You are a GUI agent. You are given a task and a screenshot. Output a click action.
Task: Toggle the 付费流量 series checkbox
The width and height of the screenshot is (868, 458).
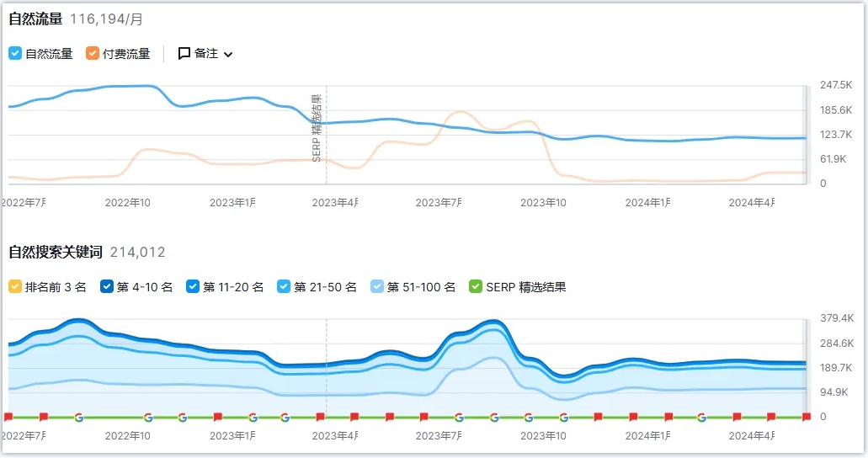(x=93, y=53)
